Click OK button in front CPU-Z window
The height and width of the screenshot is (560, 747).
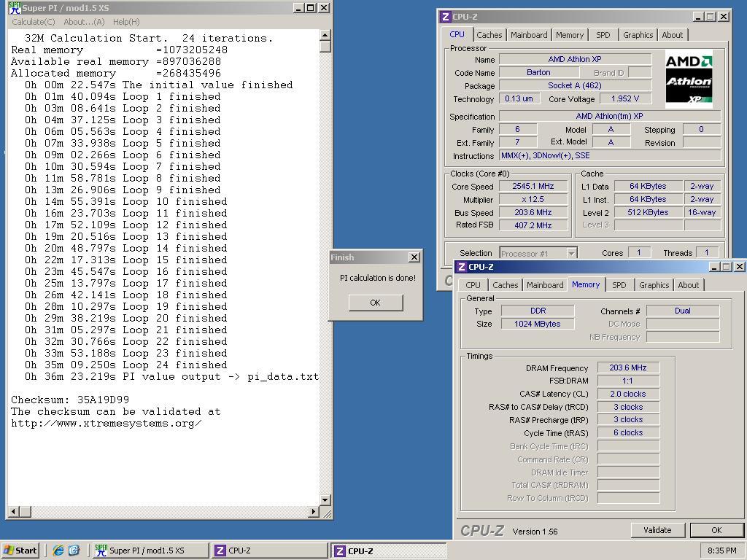(716, 530)
